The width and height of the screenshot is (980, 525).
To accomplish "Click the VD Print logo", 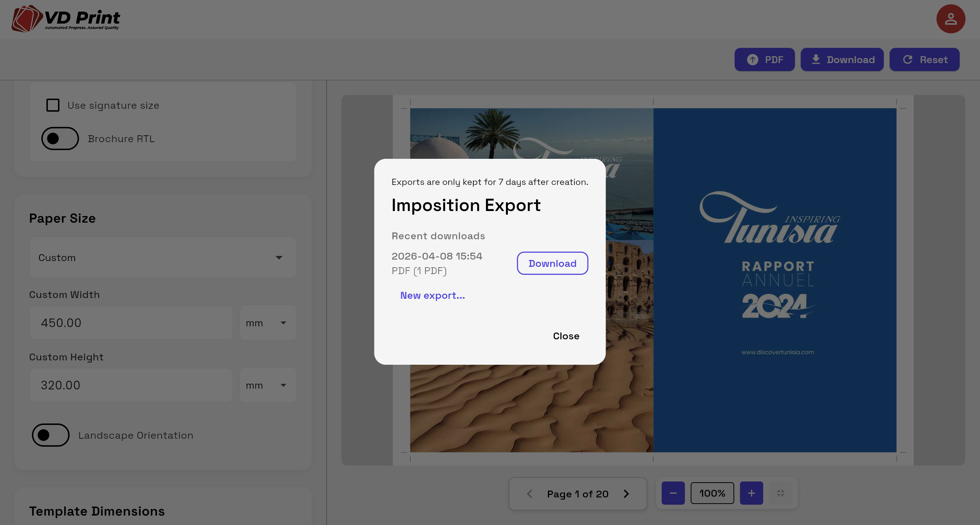I will tap(66, 18).
